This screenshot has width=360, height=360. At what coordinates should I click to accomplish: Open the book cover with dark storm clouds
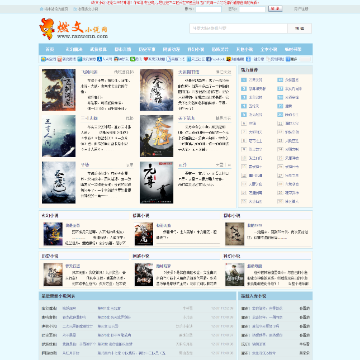(59, 90)
